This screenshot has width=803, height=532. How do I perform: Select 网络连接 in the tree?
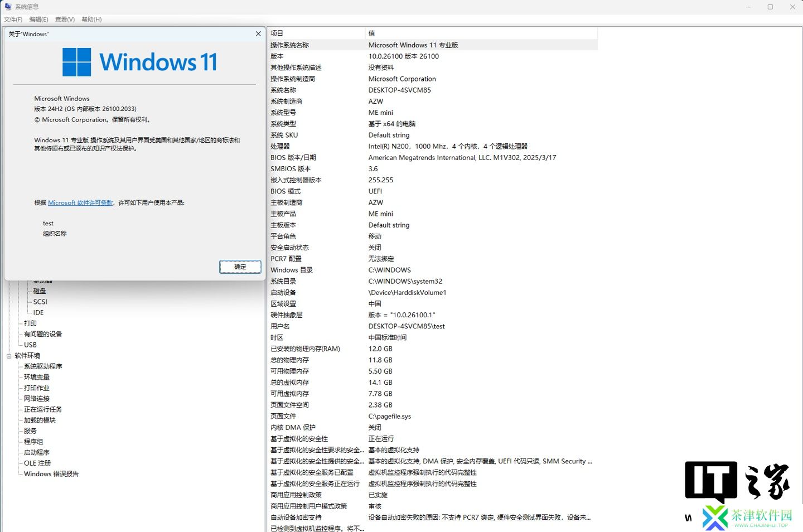(37, 399)
